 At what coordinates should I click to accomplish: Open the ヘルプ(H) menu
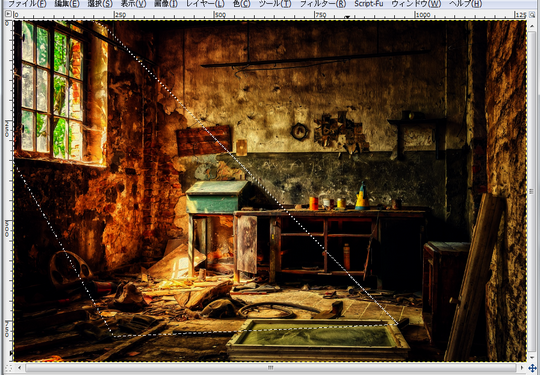466,4
